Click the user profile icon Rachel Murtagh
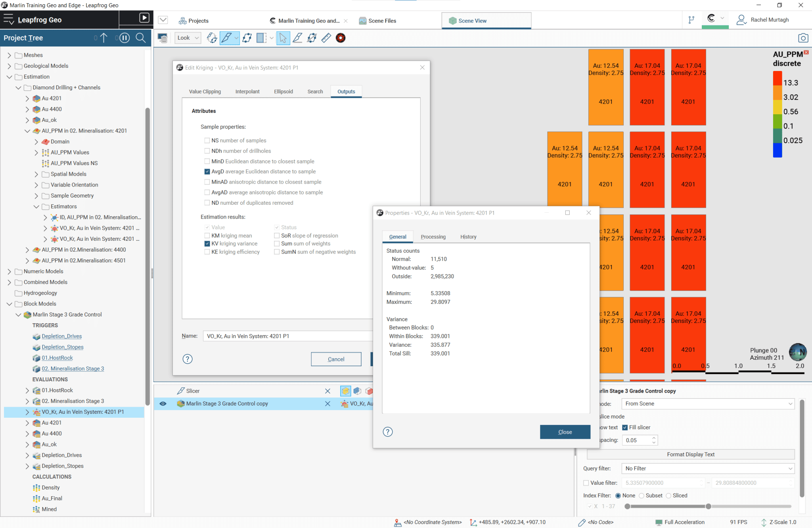812x528 pixels. click(741, 20)
